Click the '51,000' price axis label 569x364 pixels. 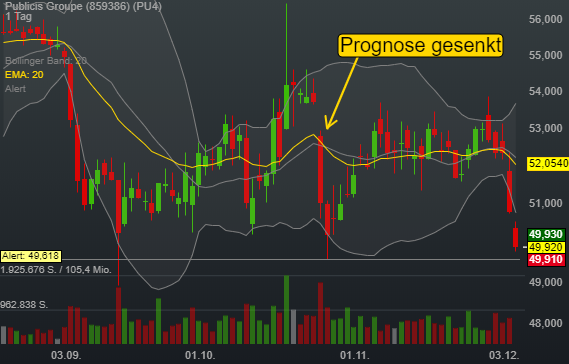[x=545, y=203]
